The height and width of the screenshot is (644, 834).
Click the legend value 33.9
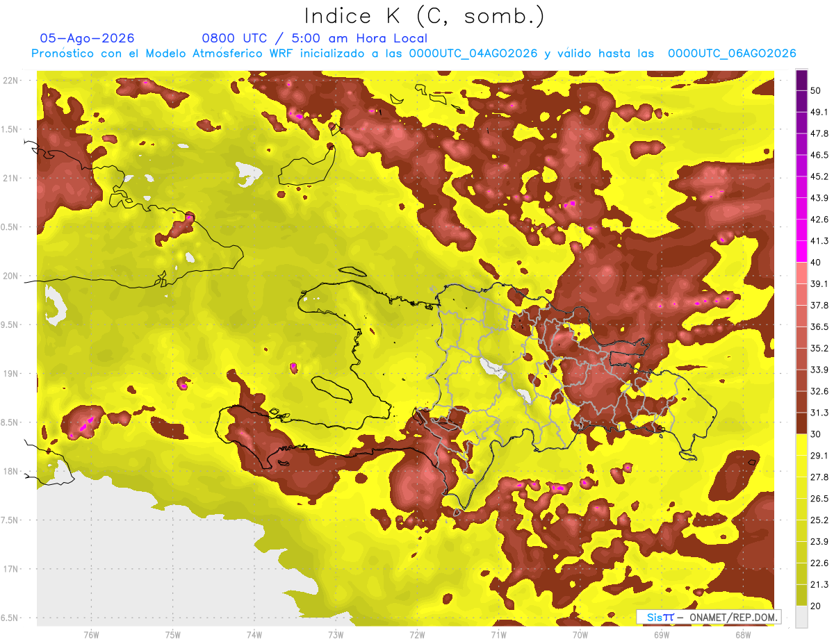pyautogui.click(x=819, y=370)
